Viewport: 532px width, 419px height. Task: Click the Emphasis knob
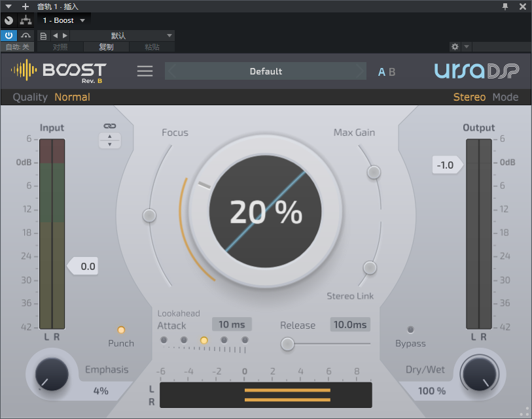52,375
